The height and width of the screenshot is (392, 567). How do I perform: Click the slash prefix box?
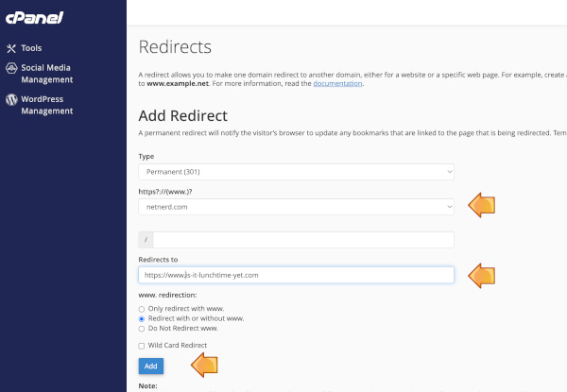tap(146, 240)
